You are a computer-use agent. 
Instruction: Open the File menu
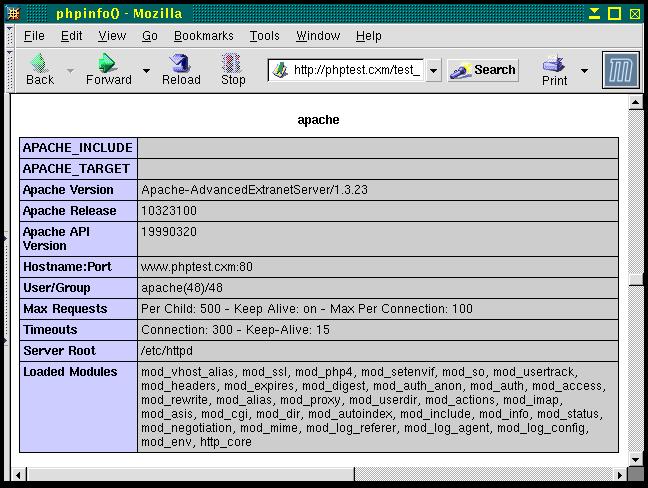tap(34, 36)
